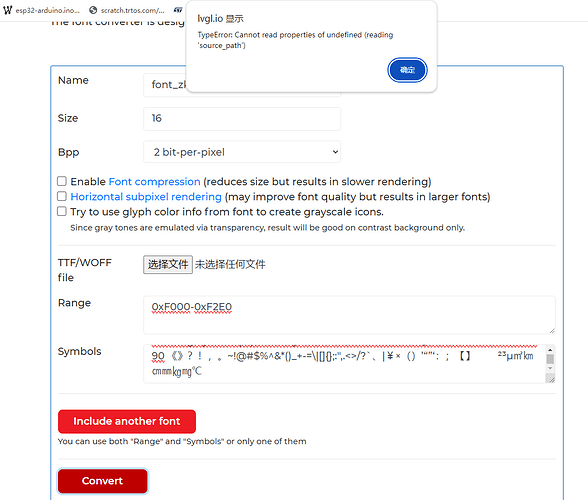Click the Include another font button

point(127,421)
